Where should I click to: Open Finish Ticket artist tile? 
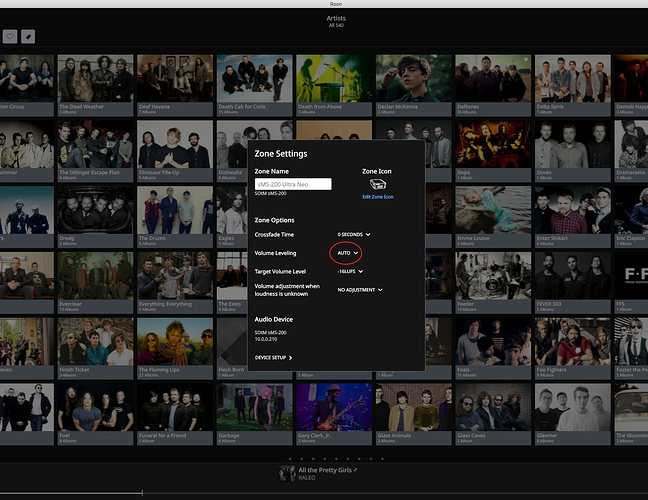coord(95,348)
